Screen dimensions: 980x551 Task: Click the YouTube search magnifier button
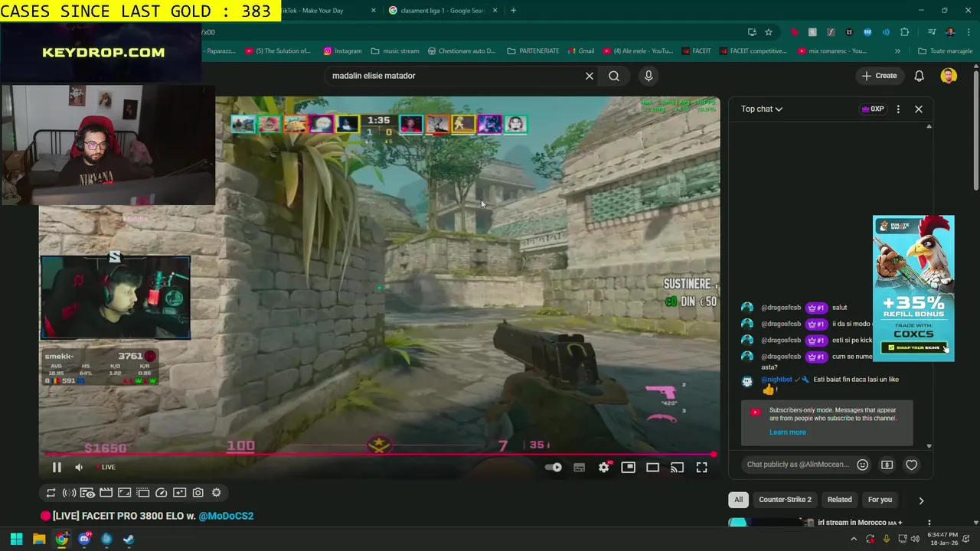pos(614,76)
